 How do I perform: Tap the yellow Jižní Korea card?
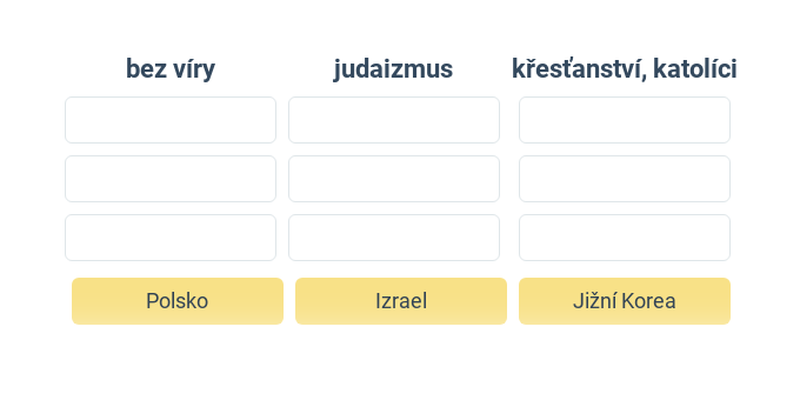624,301
